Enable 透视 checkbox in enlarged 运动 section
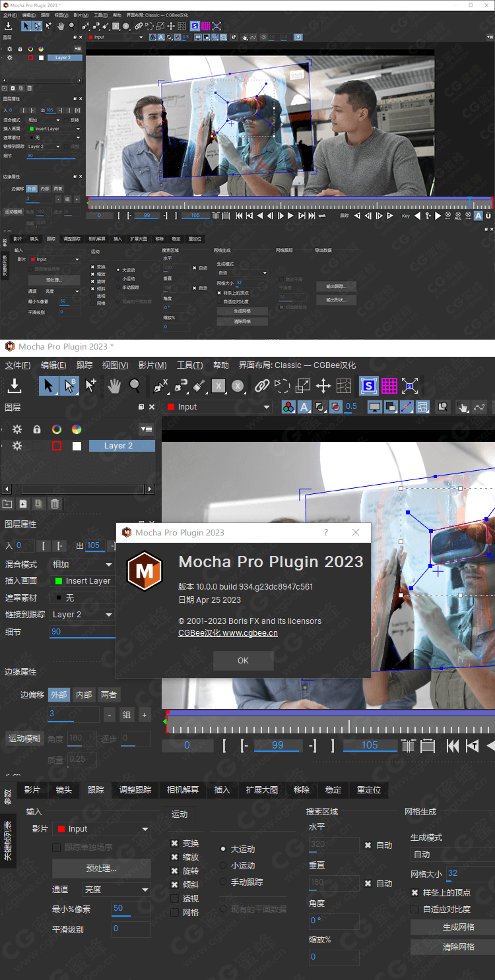This screenshot has height=980, width=495. [175, 899]
